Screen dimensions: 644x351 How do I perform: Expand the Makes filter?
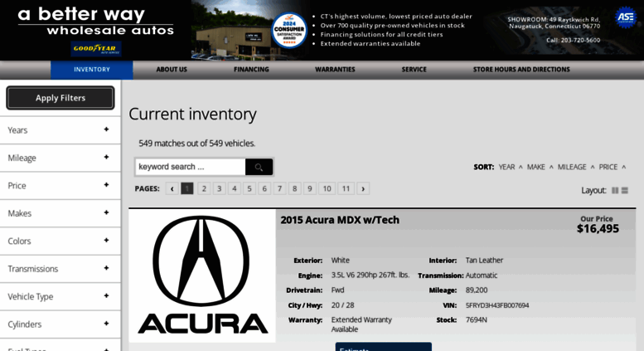click(x=61, y=213)
